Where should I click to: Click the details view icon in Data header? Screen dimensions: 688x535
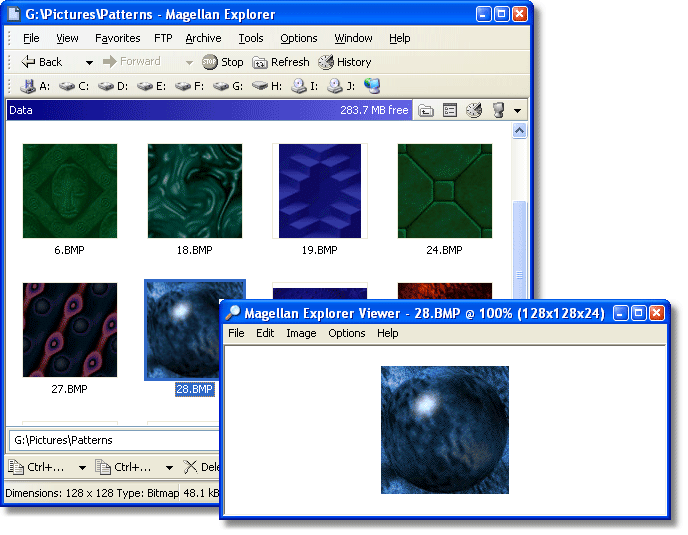450,110
